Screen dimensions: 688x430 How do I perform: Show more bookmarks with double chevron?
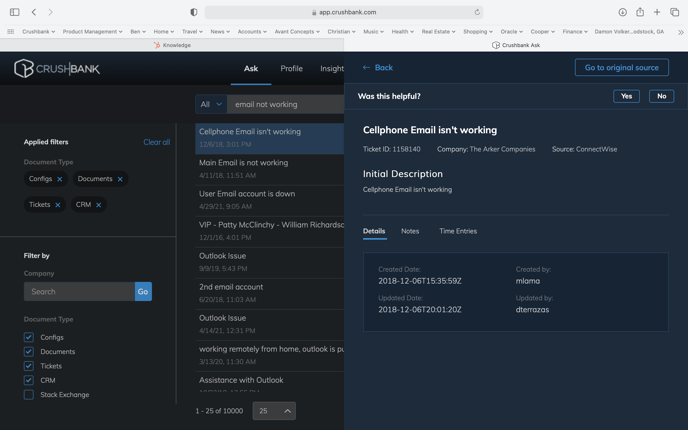pos(681,32)
